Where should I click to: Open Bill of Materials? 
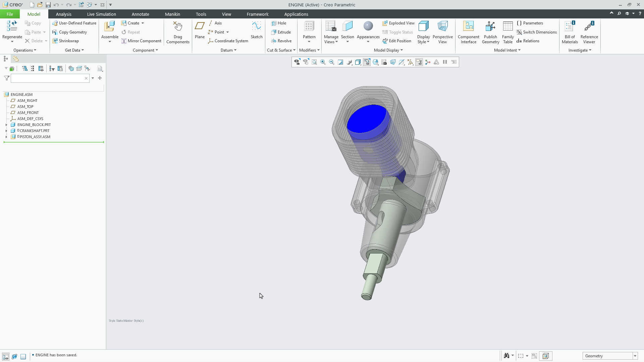pyautogui.click(x=570, y=32)
